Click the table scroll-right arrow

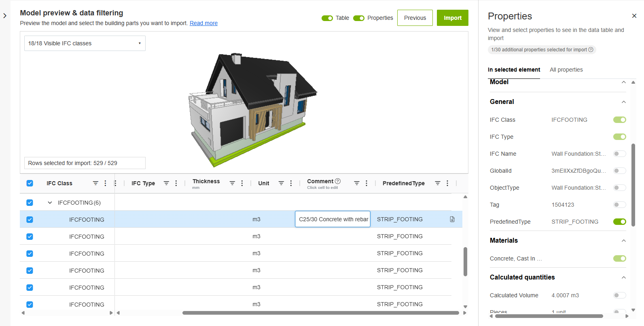tap(465, 313)
